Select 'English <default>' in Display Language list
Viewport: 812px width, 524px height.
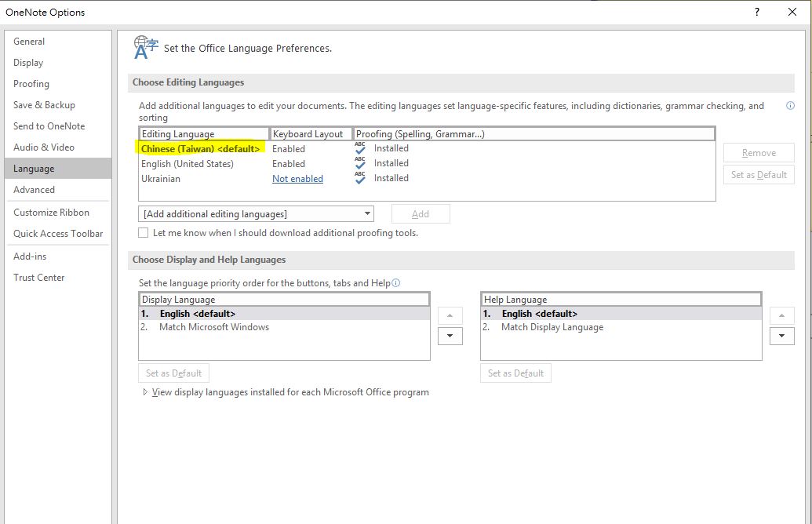click(284, 314)
